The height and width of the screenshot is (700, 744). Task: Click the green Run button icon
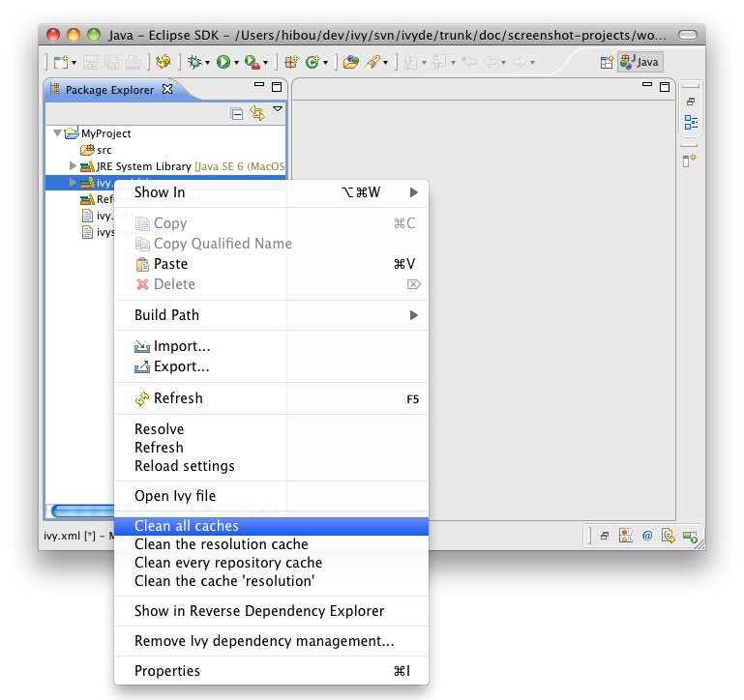(223, 62)
